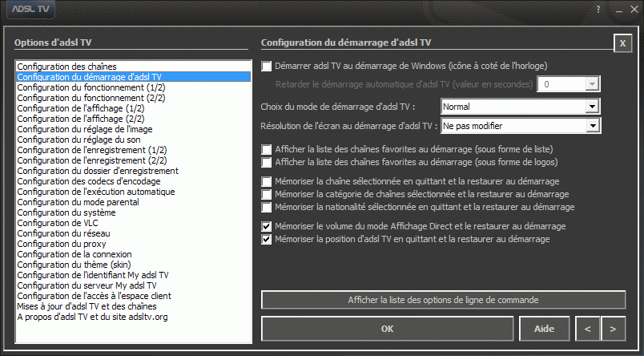
Task: Select Configuration de l'affichage (2/2)
Action: click(134, 119)
